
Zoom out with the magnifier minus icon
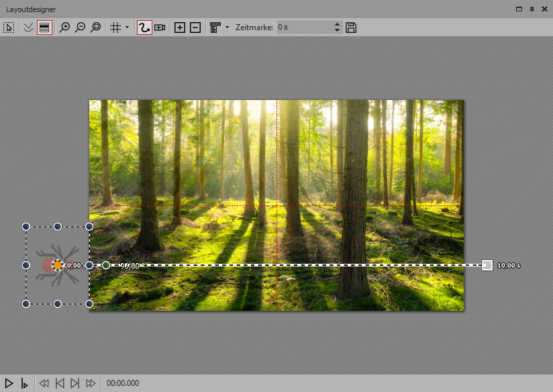click(80, 28)
